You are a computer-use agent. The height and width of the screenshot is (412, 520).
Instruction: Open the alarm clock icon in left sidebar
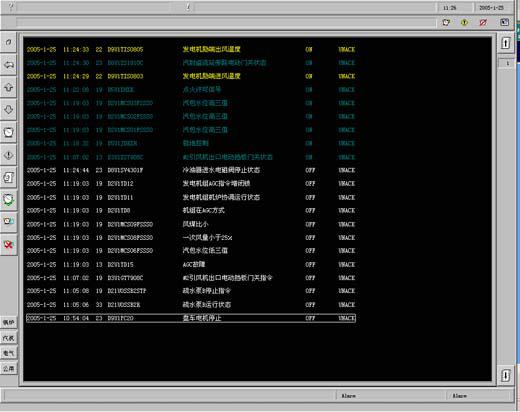pyautogui.click(x=9, y=132)
